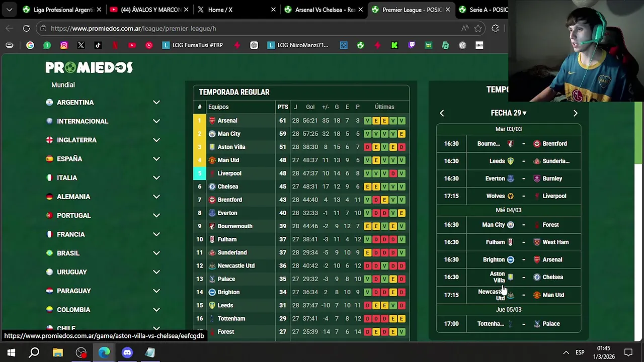Open the browser extensions puzzle icon
Screen dimensions: 644x362
point(495,29)
